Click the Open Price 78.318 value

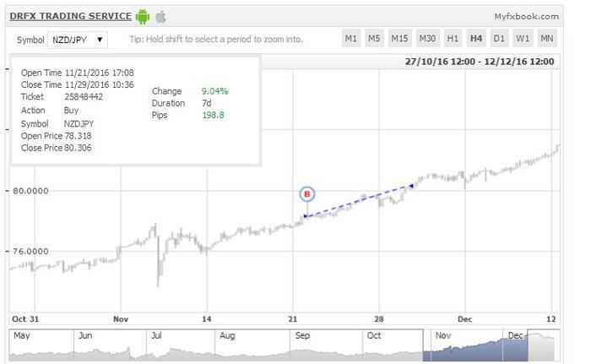78,136
